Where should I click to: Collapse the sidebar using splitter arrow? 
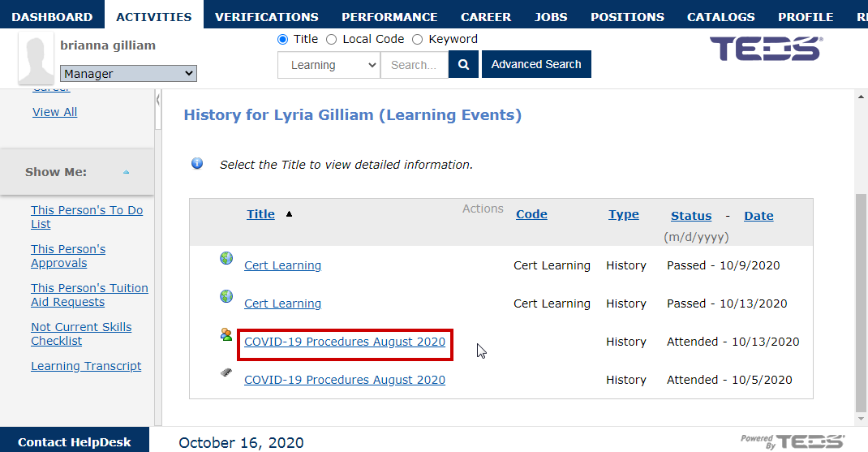157,100
